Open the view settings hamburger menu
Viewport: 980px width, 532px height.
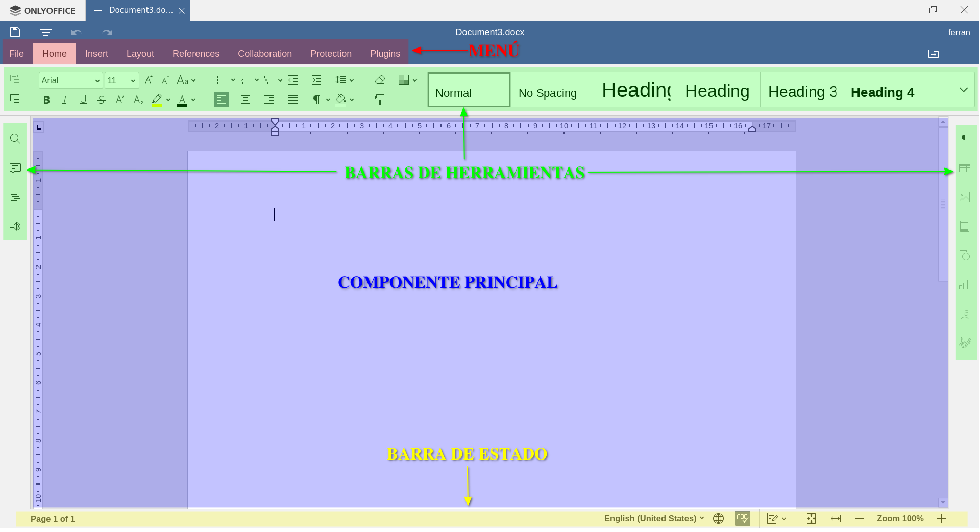(964, 54)
